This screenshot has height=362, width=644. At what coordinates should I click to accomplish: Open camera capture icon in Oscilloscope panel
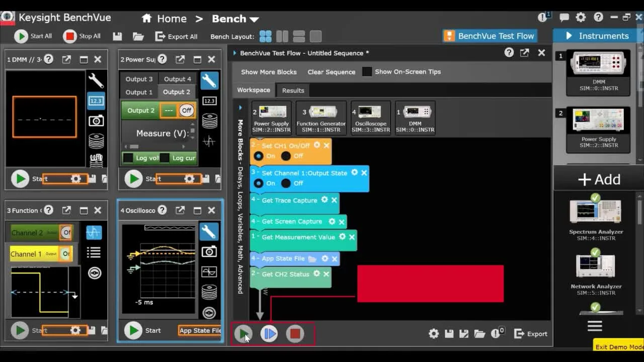point(209,251)
